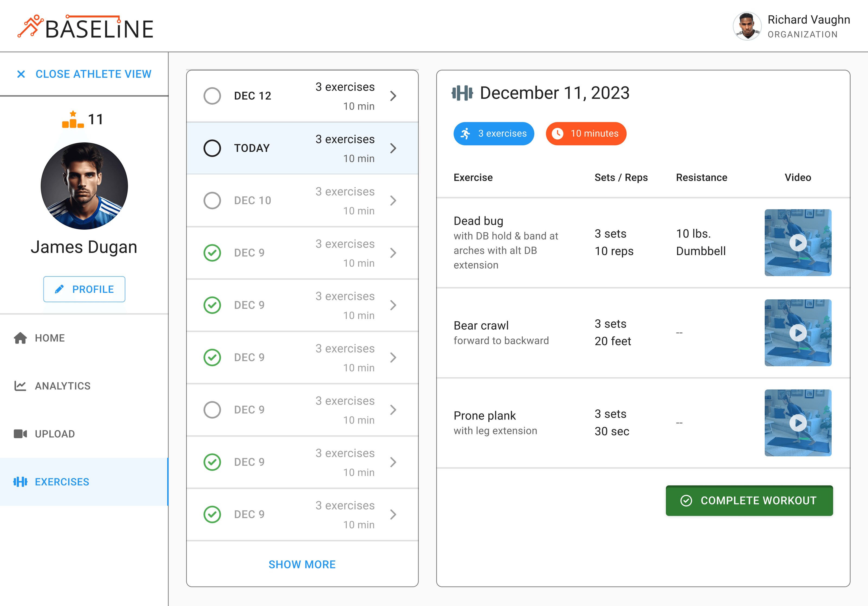Expand DEC 10 workout chevron

click(393, 200)
